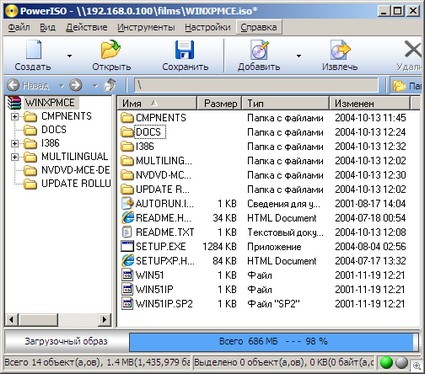Click the Загрузочный образ button
This screenshot has width=425, height=374.
point(66,341)
